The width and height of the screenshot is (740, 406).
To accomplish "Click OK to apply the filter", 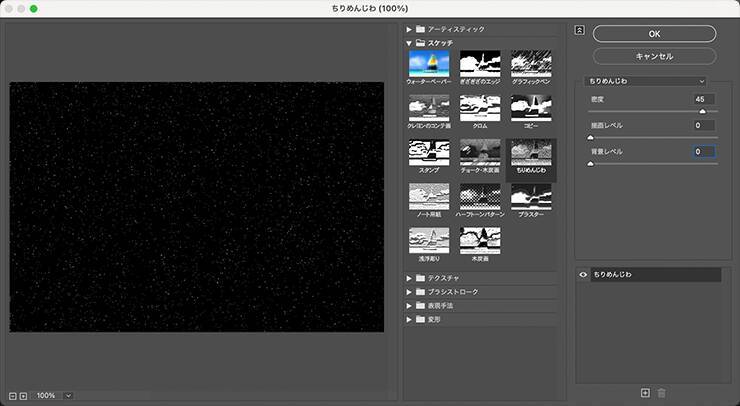I will pos(654,34).
